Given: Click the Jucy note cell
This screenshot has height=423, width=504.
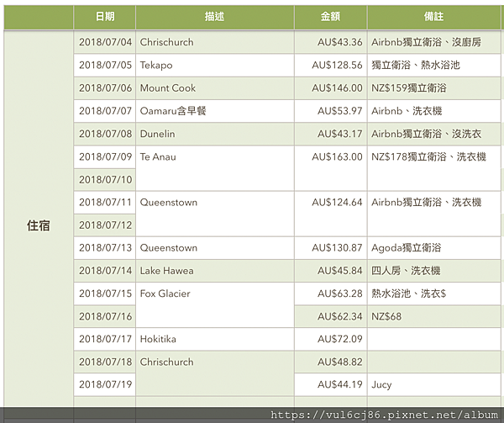Looking at the screenshot, I should click(434, 384).
